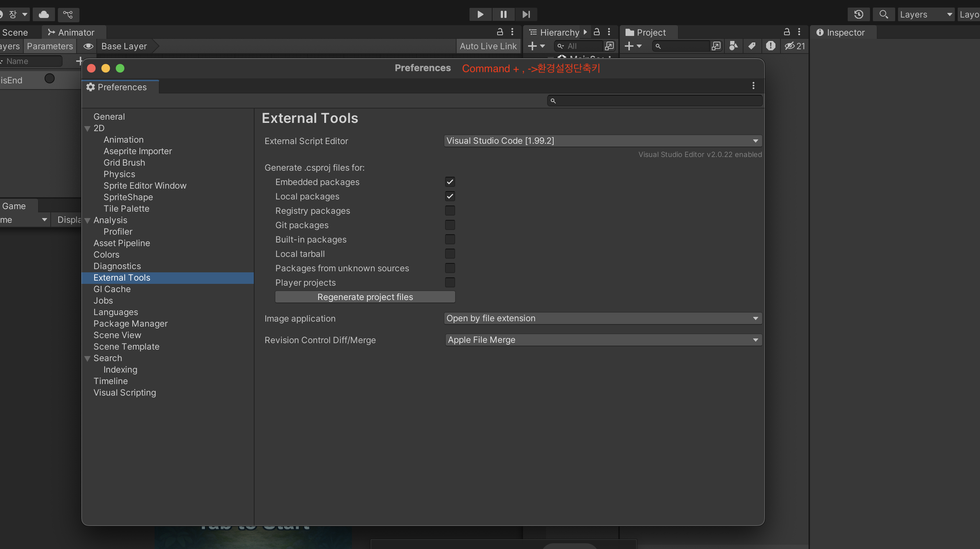Image resolution: width=980 pixels, height=549 pixels.
Task: Open the version control icon
Action: [68, 14]
